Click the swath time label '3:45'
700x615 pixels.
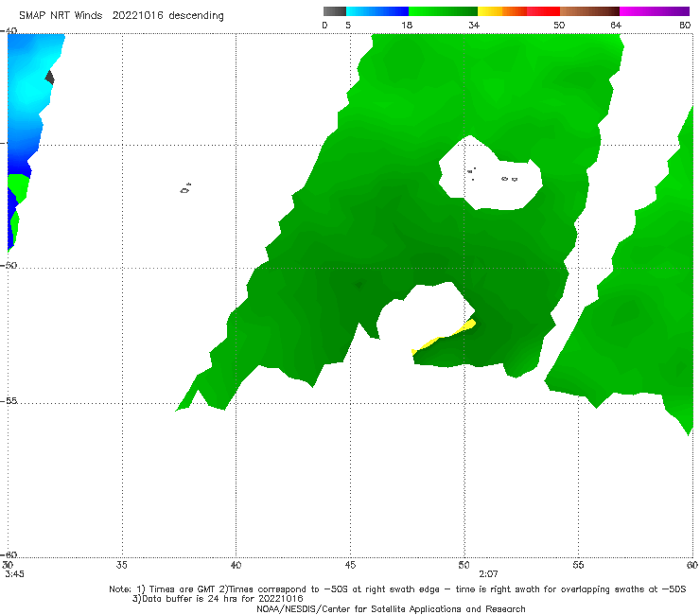pyautogui.click(x=15, y=574)
